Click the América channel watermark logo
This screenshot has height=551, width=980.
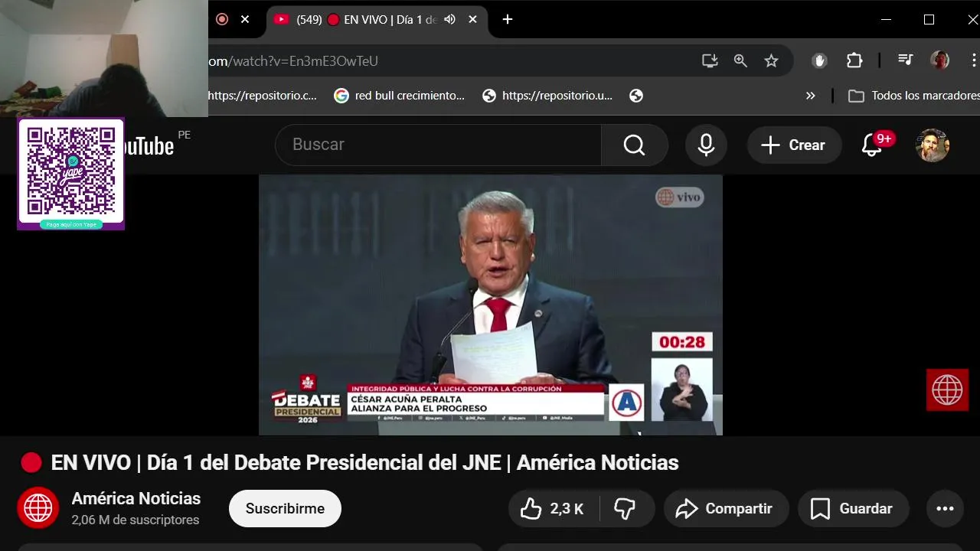[x=947, y=390]
